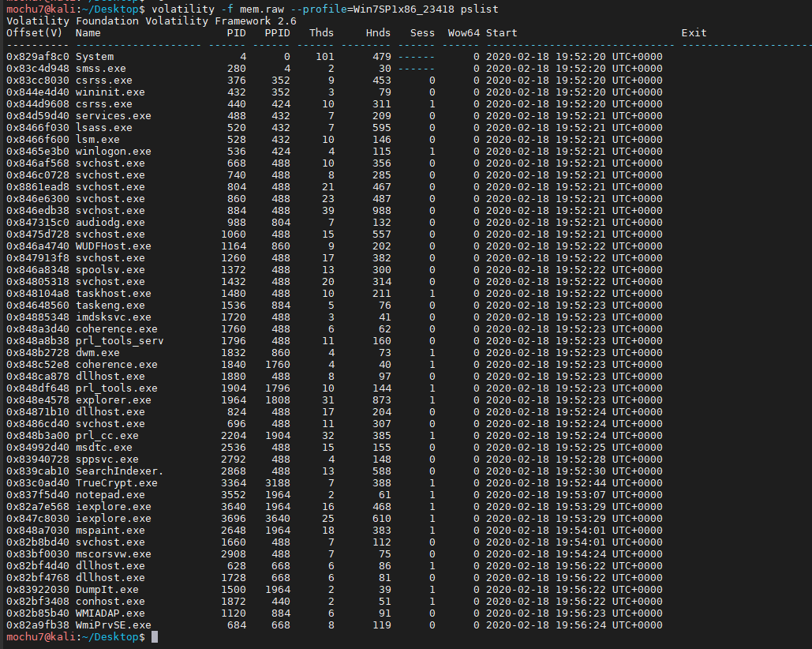Select the 'PPID' column header
This screenshot has height=649, width=812.
277,32
